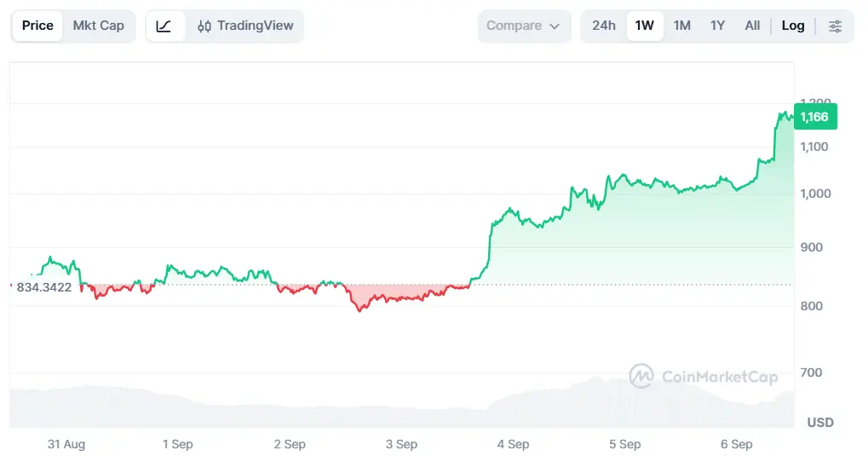This screenshot has width=868, height=456.
Task: Choose the 1Y time range
Action: (717, 26)
